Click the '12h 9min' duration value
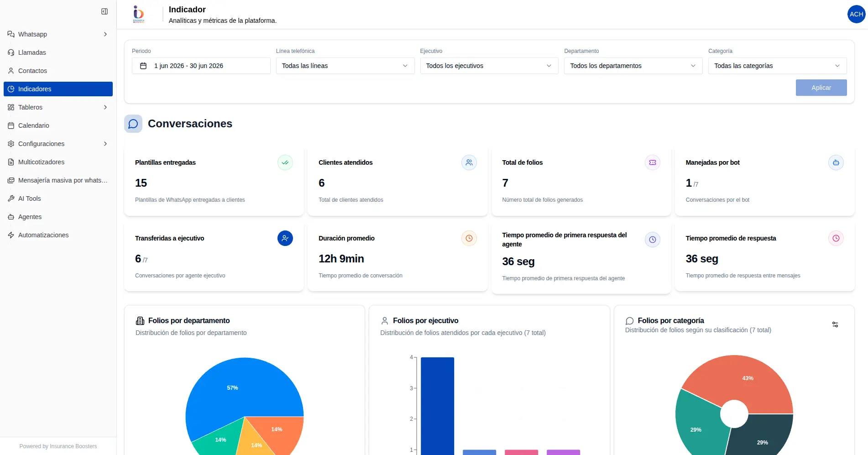Image resolution: width=868 pixels, height=455 pixels. 341,259
